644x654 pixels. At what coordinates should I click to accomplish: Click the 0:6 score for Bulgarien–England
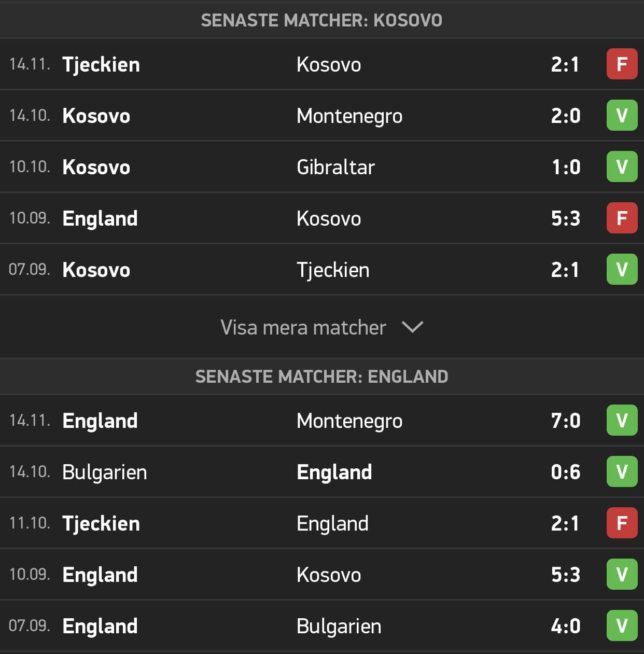pyautogui.click(x=566, y=472)
